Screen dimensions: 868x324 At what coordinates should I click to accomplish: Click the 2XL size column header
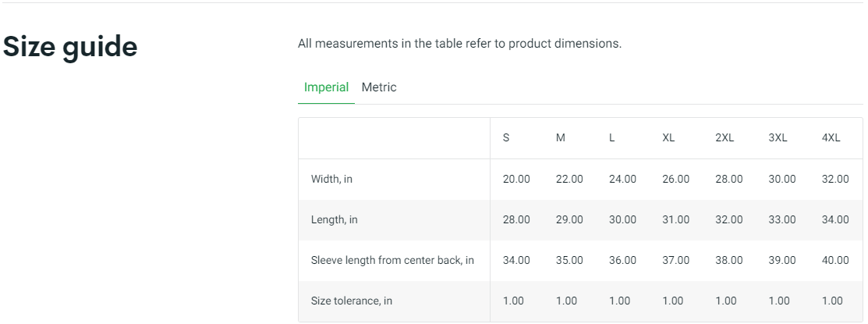[x=725, y=138]
